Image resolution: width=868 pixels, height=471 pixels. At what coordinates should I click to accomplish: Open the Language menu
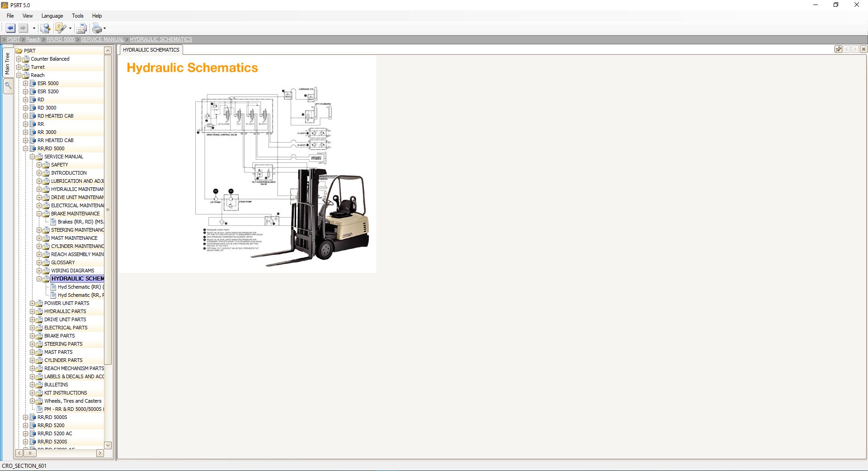tap(52, 16)
